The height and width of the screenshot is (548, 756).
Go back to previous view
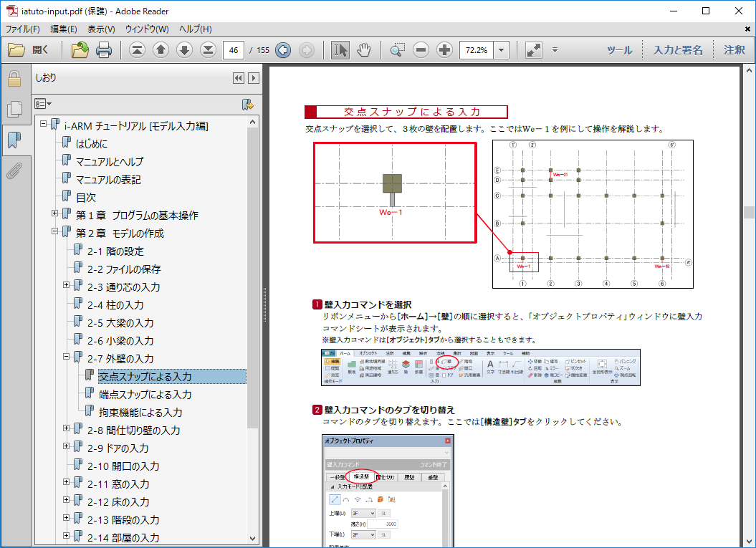pyautogui.click(x=283, y=50)
